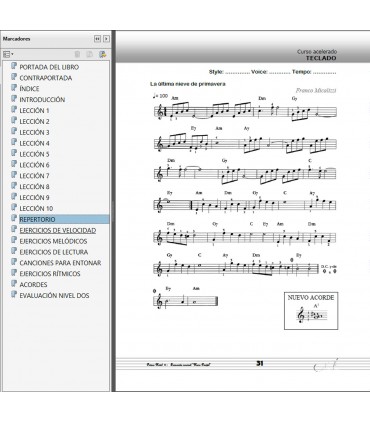This screenshot has height=423, width=370.
Task: Open the LECCIÓN 10 bookmark
Action: coord(36,209)
